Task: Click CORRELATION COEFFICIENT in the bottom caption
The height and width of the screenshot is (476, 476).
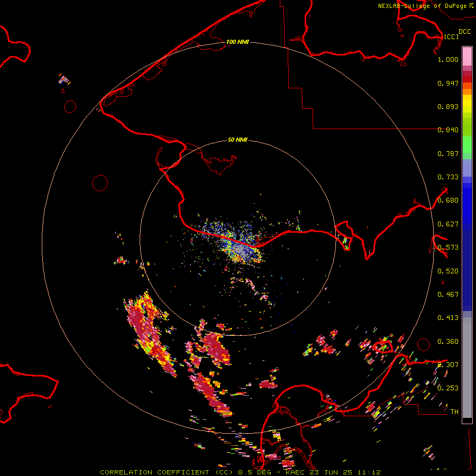Action: click(x=154, y=472)
